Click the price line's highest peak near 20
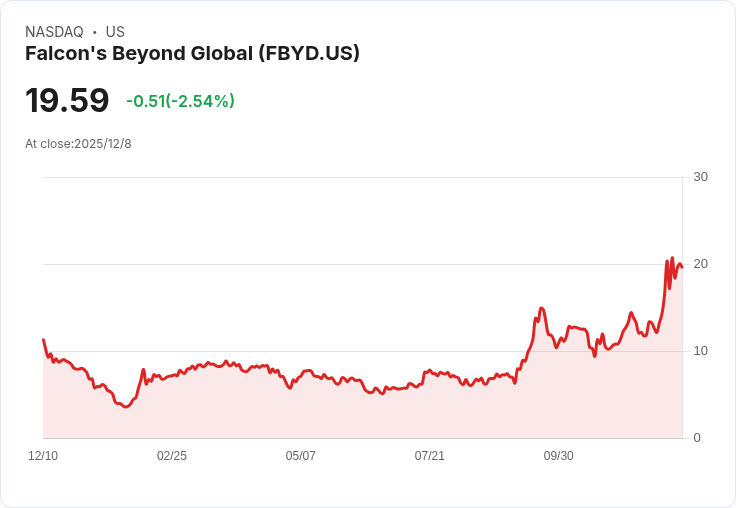 672,258
